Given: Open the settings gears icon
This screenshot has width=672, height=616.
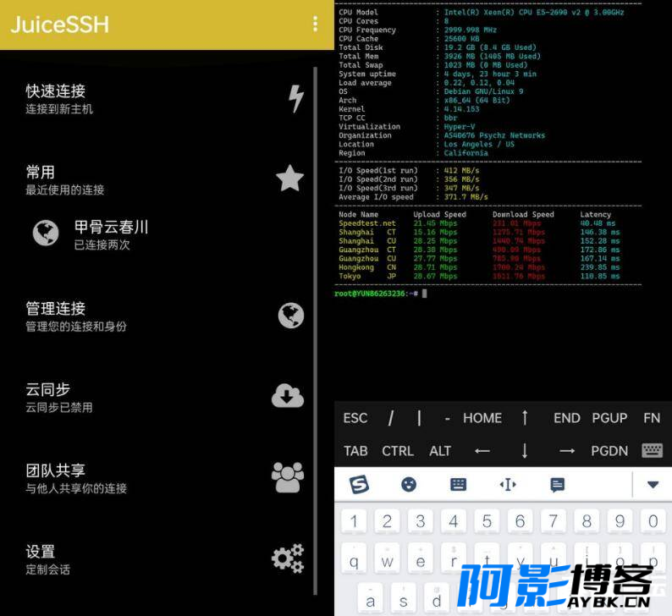Looking at the screenshot, I should (x=288, y=558).
